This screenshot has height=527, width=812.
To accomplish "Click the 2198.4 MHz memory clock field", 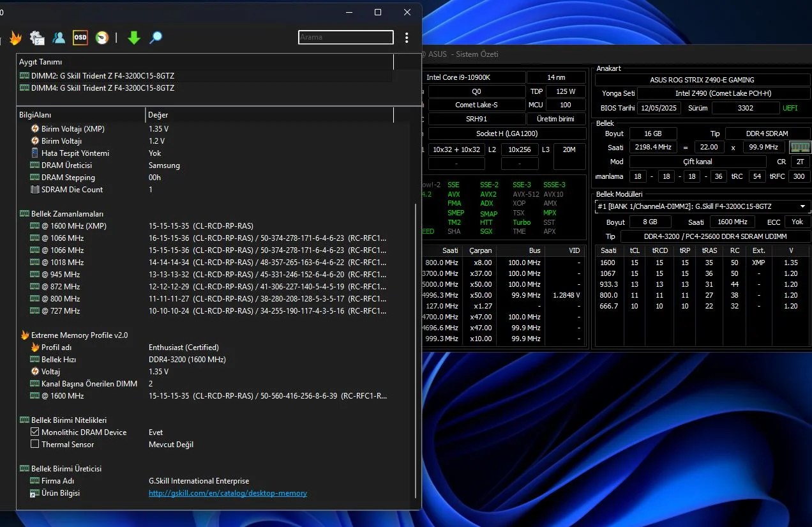I will [652, 147].
